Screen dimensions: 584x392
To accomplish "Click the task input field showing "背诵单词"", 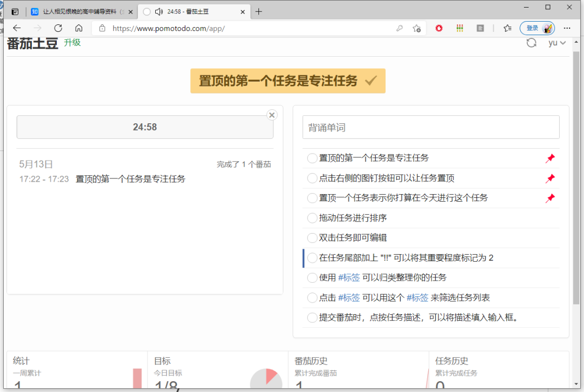I will click(x=431, y=127).
